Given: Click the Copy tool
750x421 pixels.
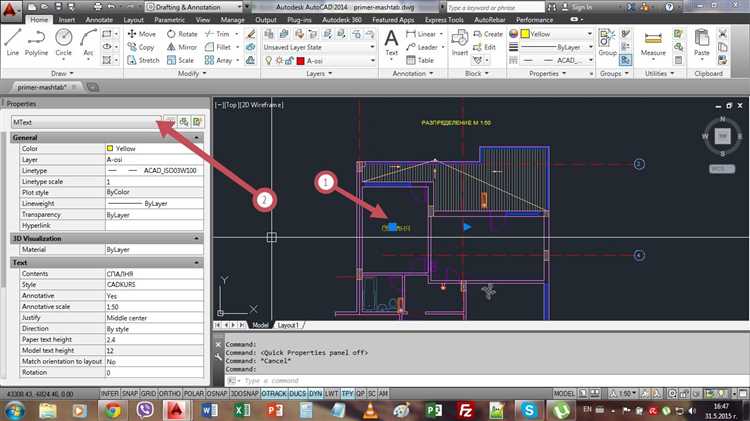Looking at the screenshot, I should tap(141, 47).
